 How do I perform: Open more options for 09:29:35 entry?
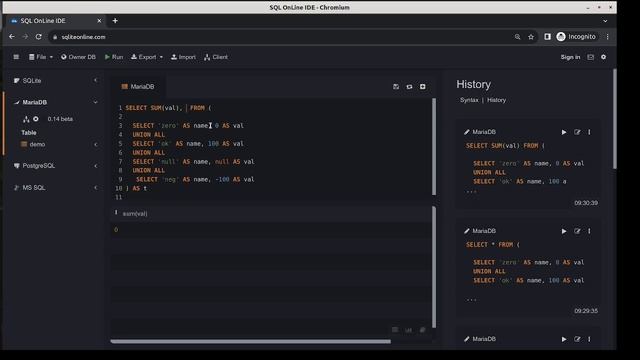pyautogui.click(x=589, y=231)
